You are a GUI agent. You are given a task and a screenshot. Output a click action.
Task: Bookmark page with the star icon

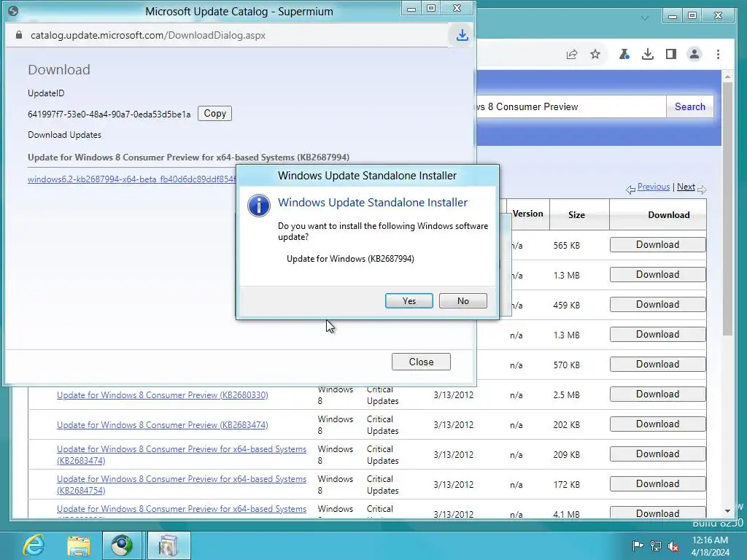point(595,54)
